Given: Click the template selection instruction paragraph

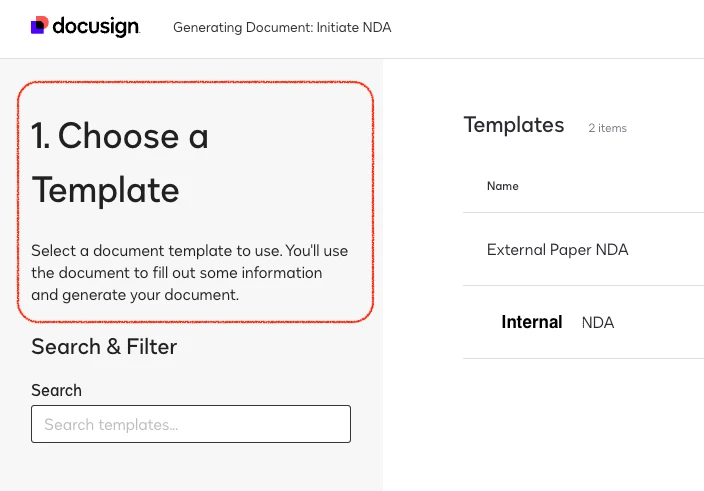Looking at the screenshot, I should click(189, 273).
